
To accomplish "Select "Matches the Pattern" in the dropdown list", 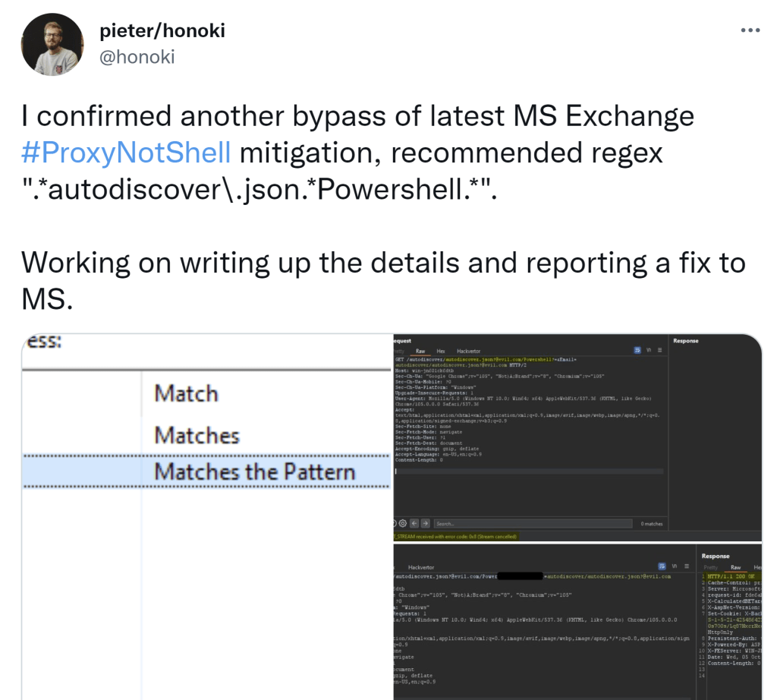I will pyautogui.click(x=254, y=472).
